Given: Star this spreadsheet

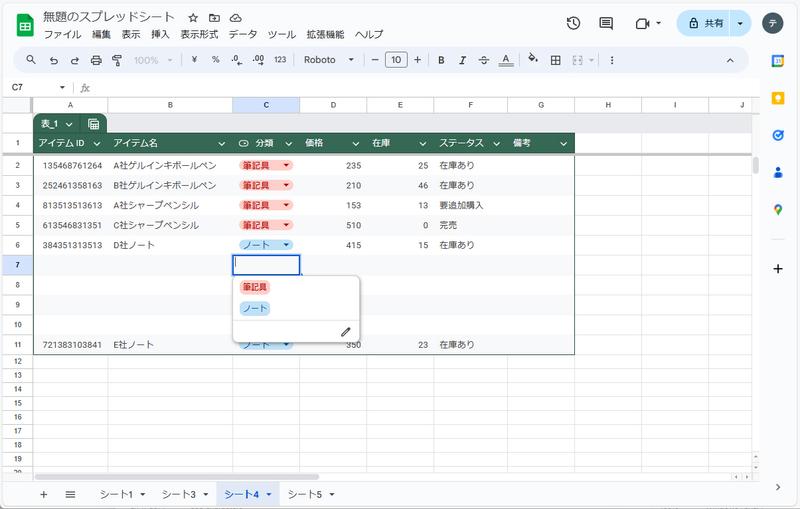Looking at the screenshot, I should (193, 18).
